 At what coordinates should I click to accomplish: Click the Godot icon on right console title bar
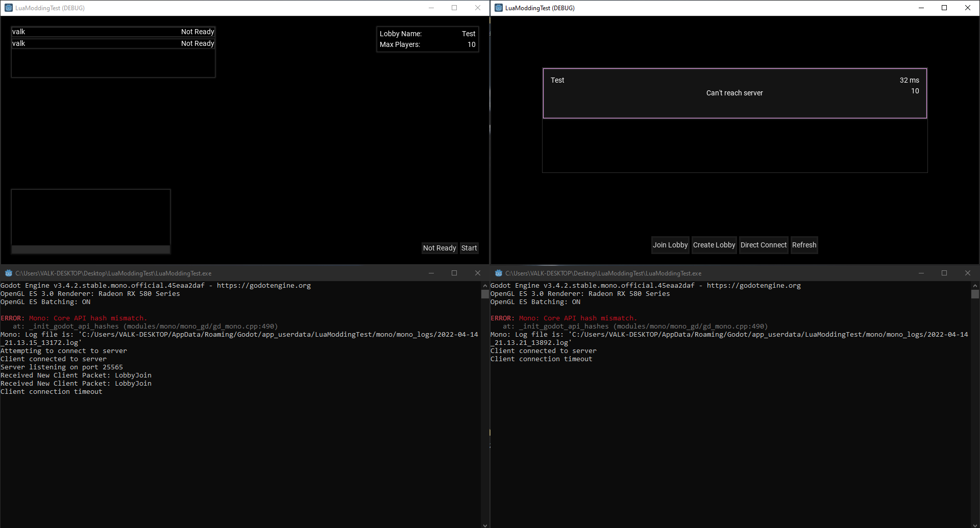coord(499,273)
